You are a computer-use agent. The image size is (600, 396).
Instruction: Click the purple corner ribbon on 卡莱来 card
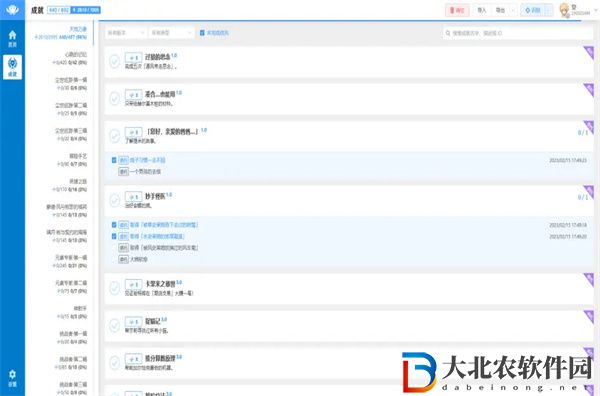point(589,279)
